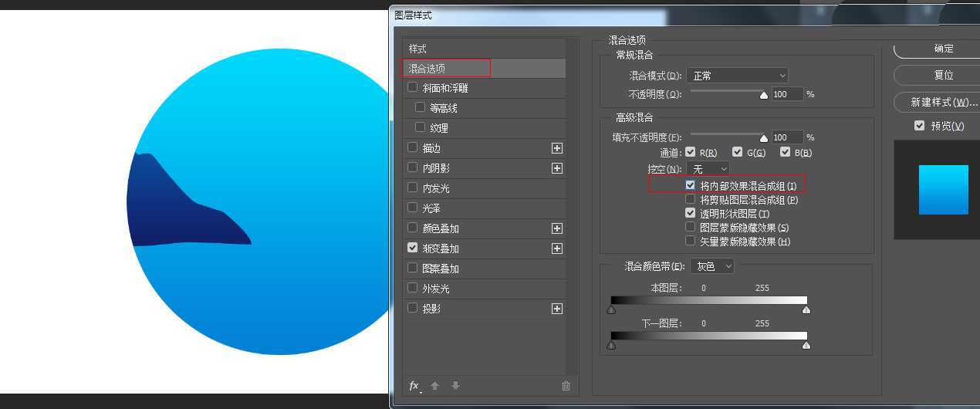Screen dimensions: 980x409
Task: Uncheck the 渐变叠加 checkbox
Action: pos(412,248)
